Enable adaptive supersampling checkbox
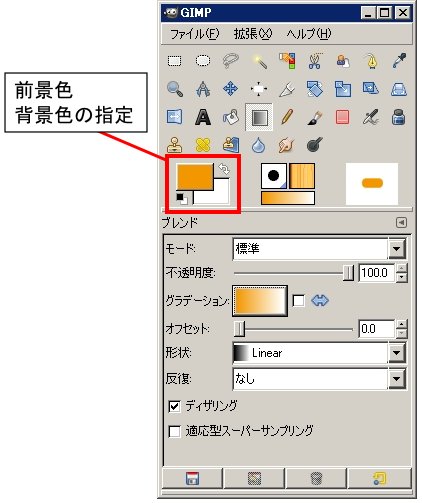Viewport: 422px width, 503px height. click(x=175, y=431)
